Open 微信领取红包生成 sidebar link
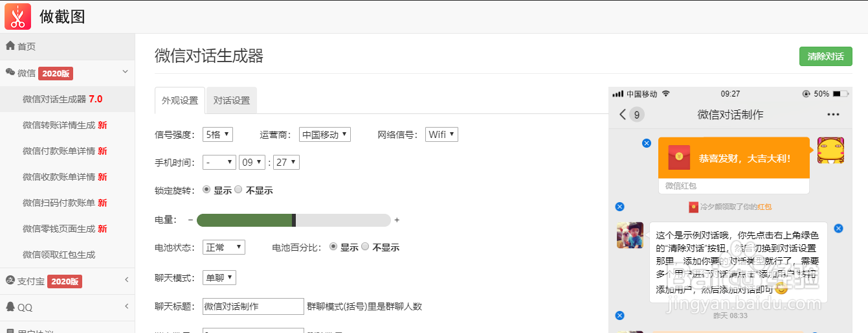 58,255
